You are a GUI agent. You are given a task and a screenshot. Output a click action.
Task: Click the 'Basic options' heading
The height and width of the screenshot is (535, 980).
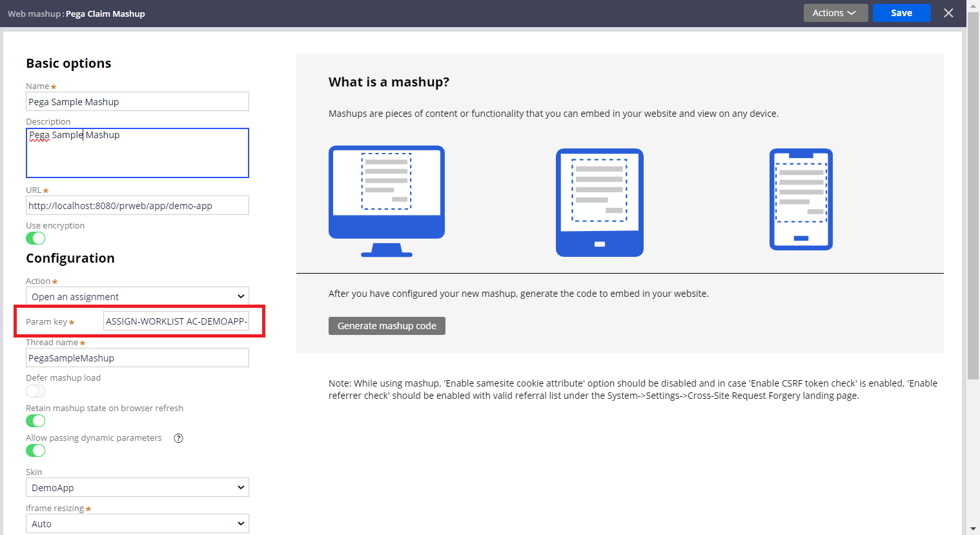click(68, 63)
